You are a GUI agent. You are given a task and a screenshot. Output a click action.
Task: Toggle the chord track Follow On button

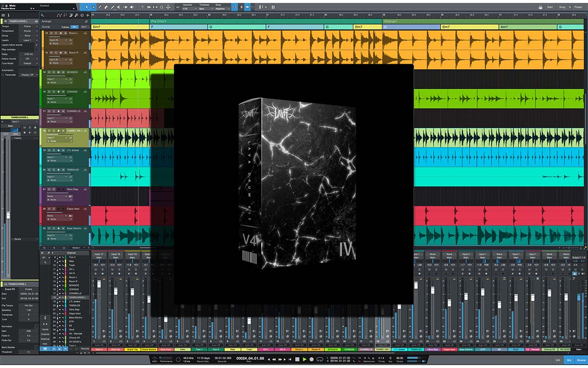coord(74,26)
